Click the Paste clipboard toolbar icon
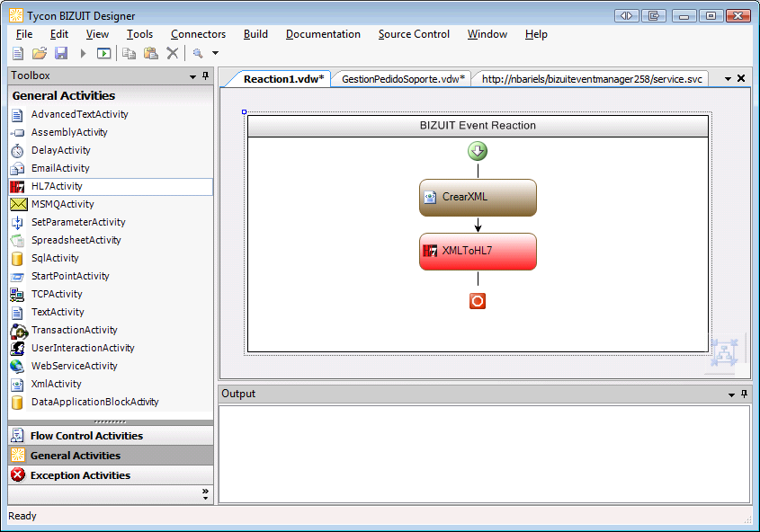The image size is (760, 532). [x=151, y=53]
